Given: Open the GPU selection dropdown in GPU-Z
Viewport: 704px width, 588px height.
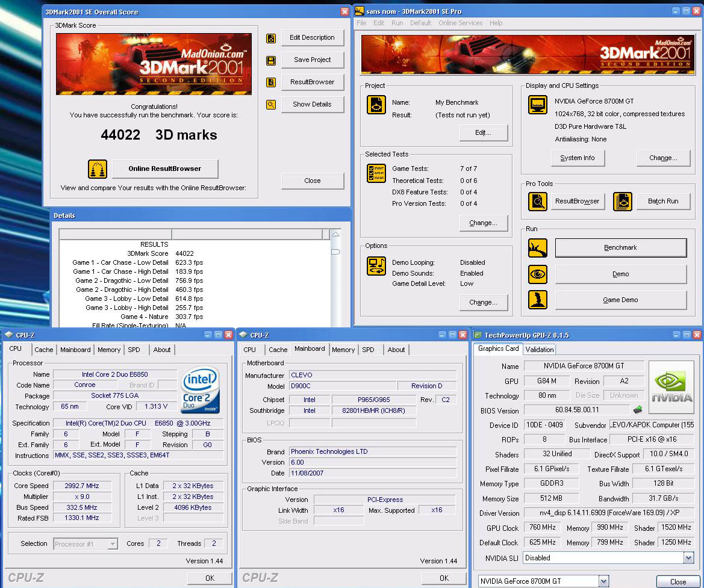Looking at the screenshot, I should pos(603,581).
